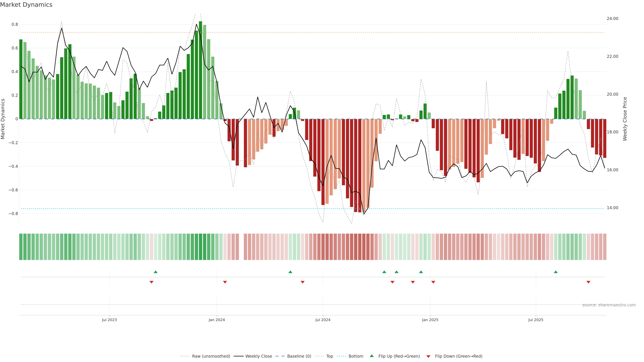Click the source: sharemaestro.com text
The height and width of the screenshot is (362, 644).
[609, 305]
